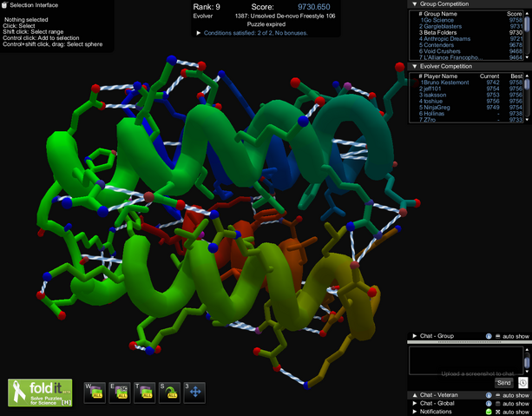Click the score value 9730.650
532x416 pixels.
click(x=314, y=7)
